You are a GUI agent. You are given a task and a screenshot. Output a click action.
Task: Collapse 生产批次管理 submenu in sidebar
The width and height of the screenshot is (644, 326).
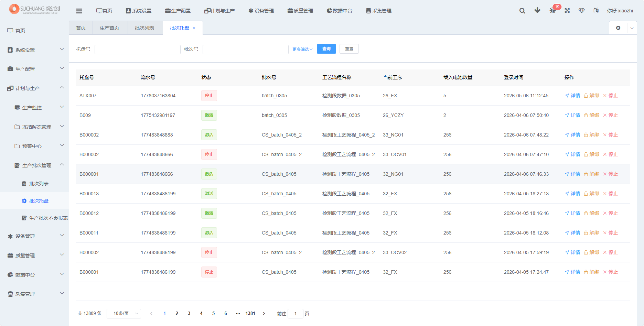[34, 165]
